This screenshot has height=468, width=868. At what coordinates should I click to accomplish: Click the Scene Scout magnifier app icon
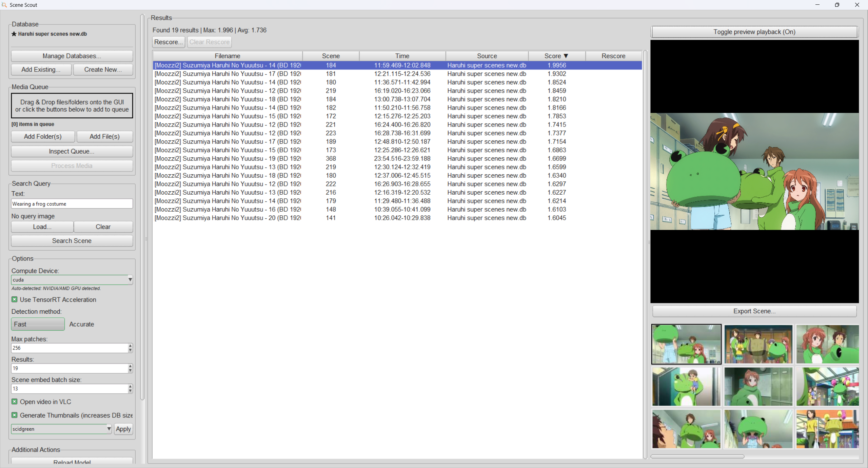[4, 5]
